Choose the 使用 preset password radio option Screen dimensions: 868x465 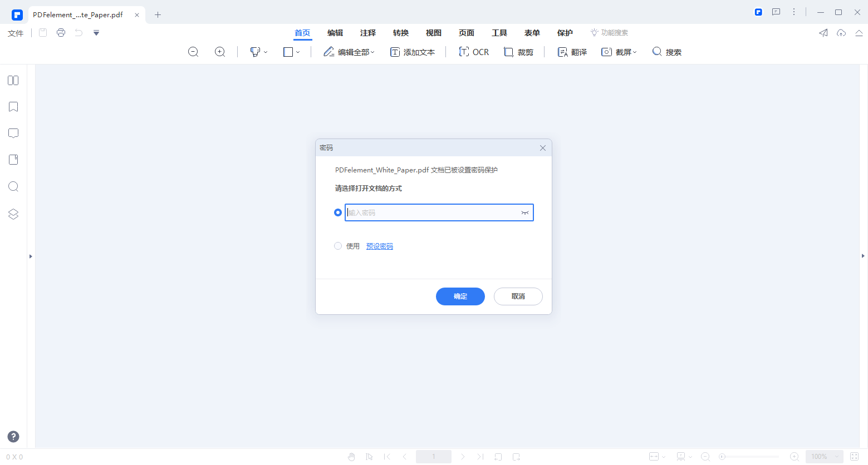point(338,245)
